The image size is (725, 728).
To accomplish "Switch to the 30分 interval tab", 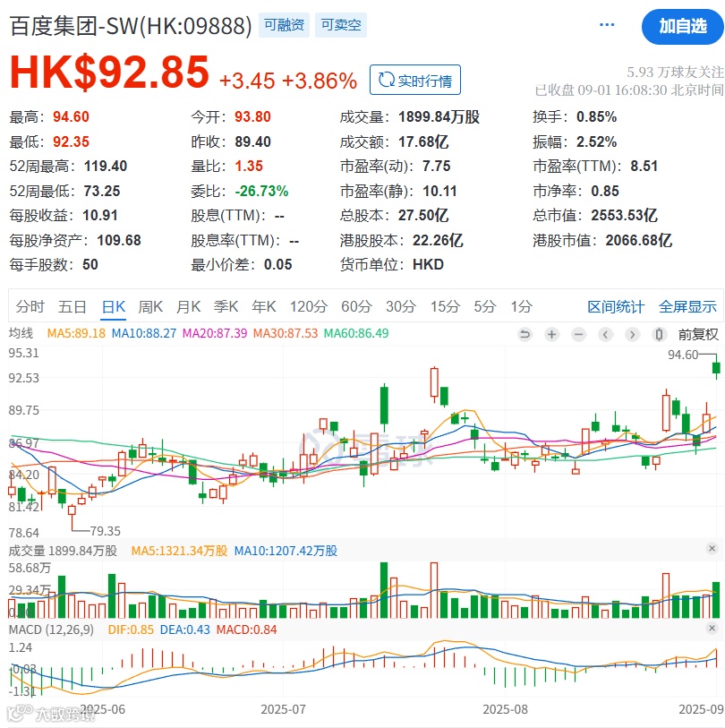I will (401, 306).
